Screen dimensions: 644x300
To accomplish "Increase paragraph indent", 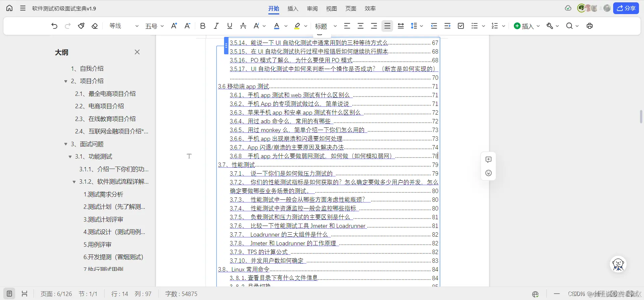I will [447, 26].
